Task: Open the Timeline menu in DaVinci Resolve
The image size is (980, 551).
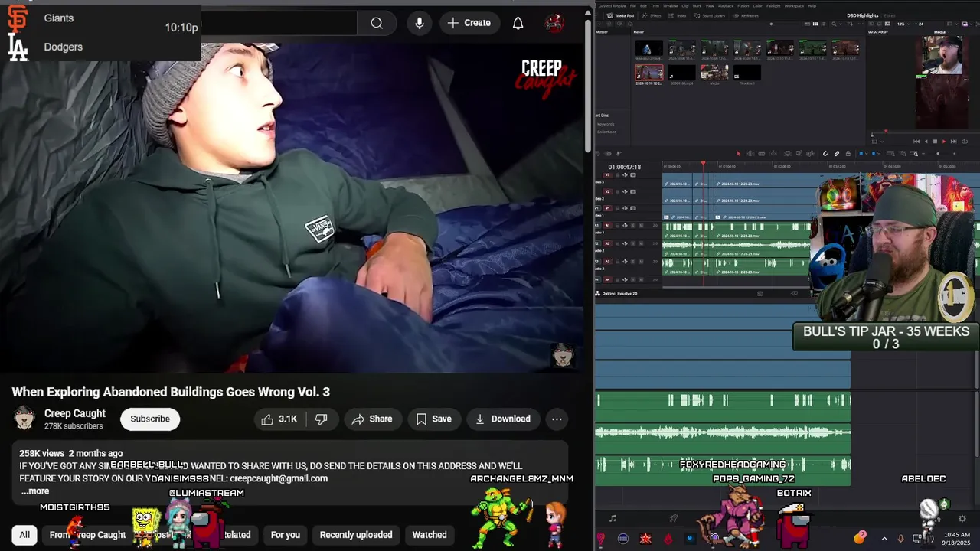Action: point(670,5)
